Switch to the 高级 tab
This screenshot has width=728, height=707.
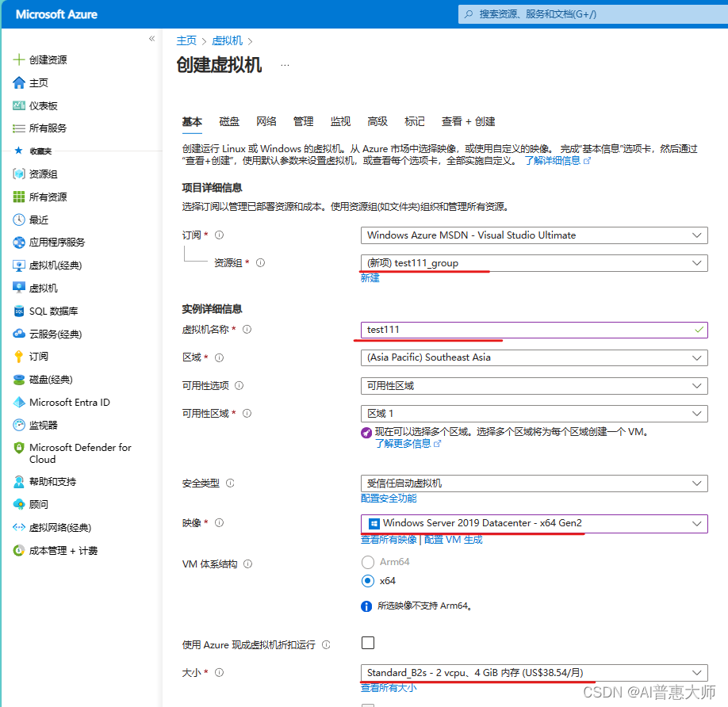[377, 121]
